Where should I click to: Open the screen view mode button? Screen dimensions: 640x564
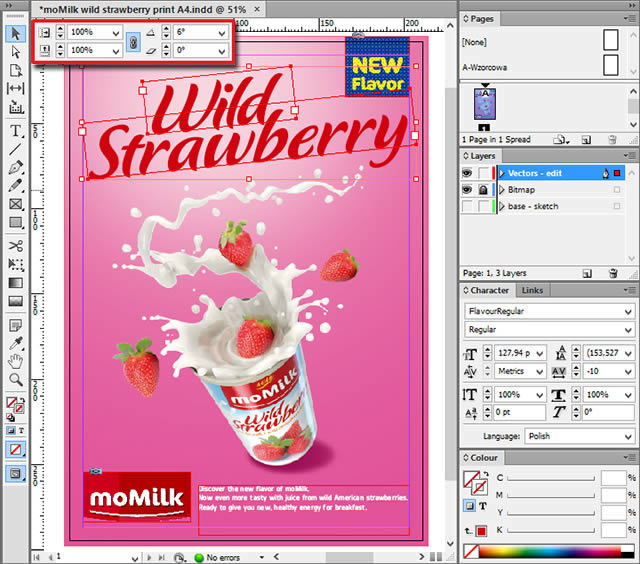coord(16,473)
